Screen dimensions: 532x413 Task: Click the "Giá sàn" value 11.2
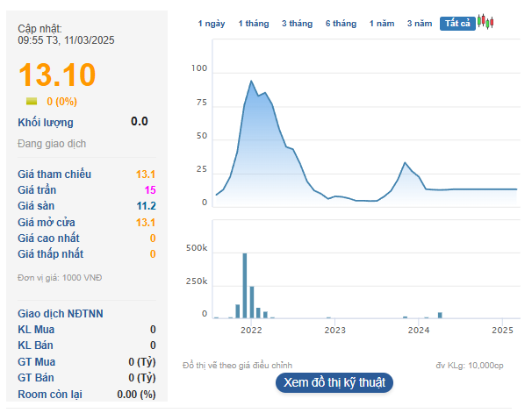tap(147, 206)
